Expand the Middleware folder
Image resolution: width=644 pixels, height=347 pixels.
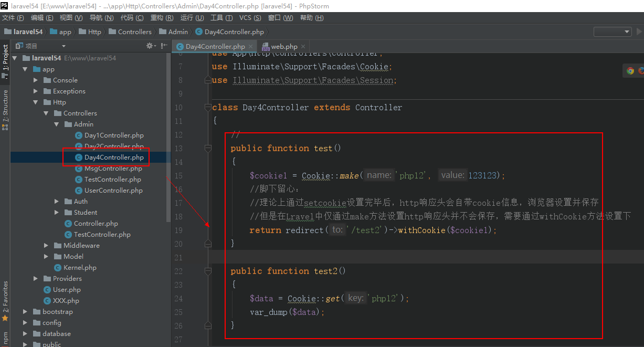pyautogui.click(x=46, y=246)
